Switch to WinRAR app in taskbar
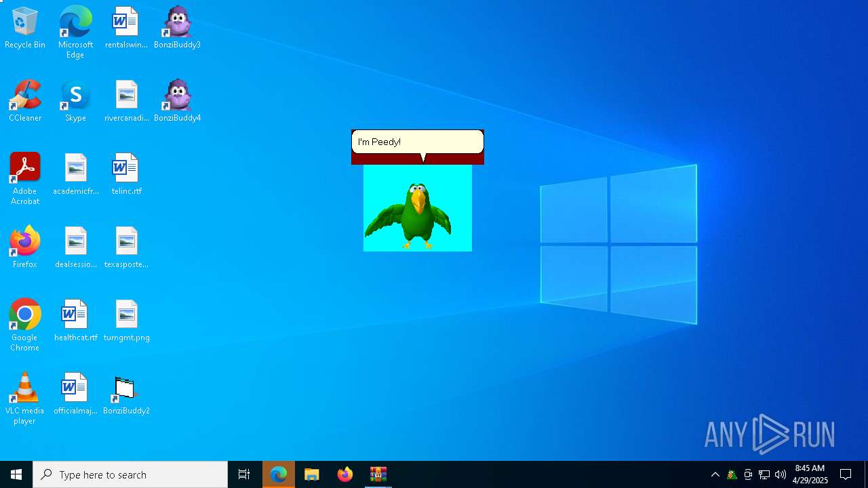The width and height of the screenshot is (868, 488). [378, 474]
